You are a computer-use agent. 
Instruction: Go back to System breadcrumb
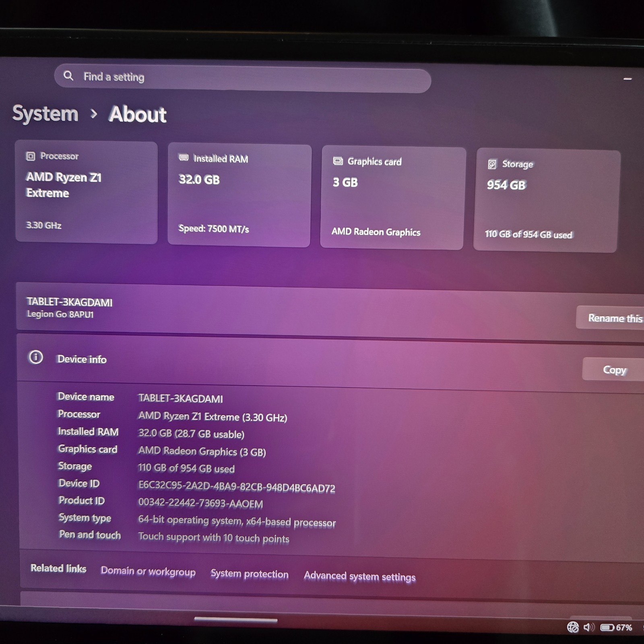[45, 113]
